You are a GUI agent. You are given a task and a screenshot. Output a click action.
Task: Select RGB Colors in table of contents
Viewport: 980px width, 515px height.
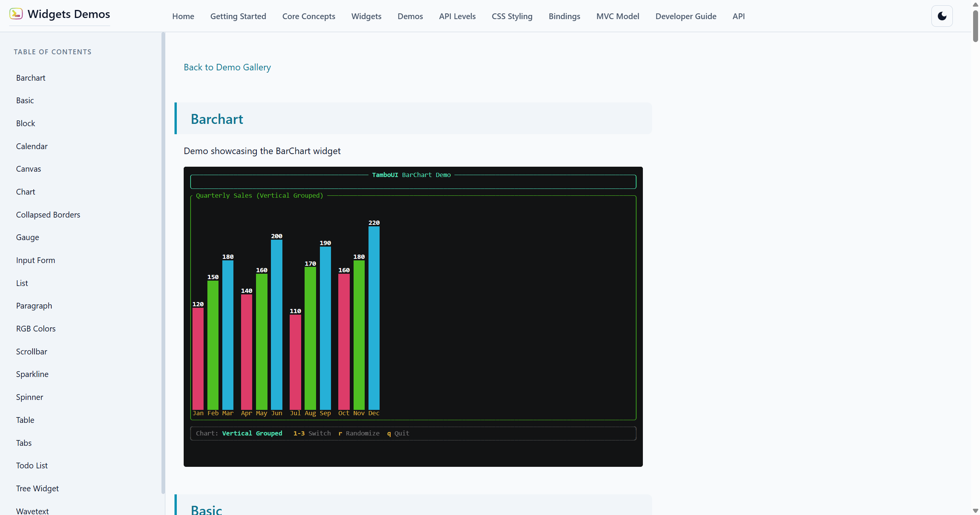pos(36,329)
